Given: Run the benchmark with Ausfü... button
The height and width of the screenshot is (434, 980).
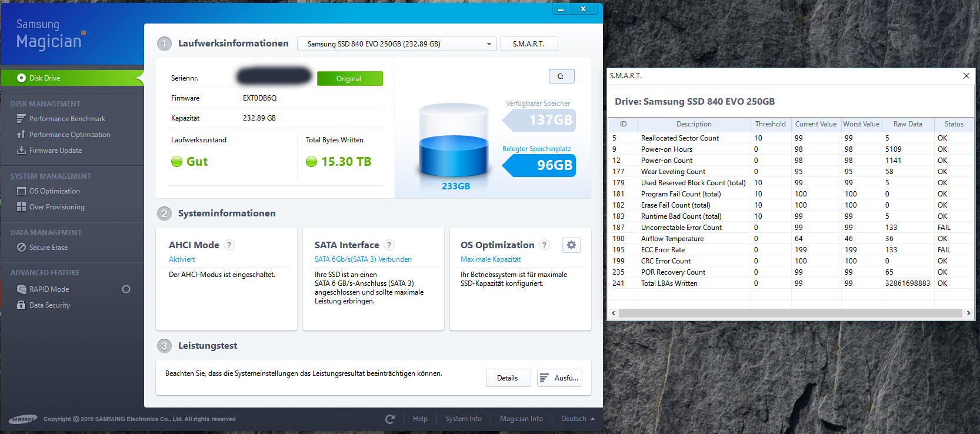Looking at the screenshot, I should click(x=559, y=378).
